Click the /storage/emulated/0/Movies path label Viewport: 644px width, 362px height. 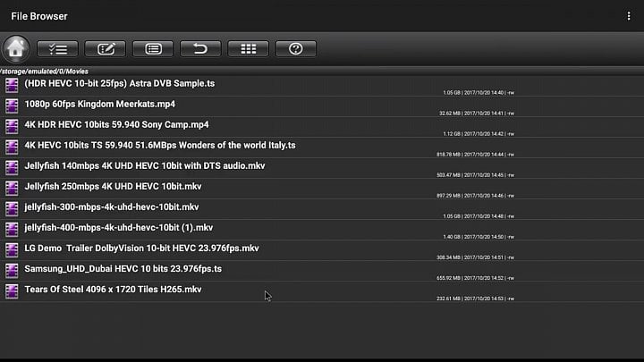[x=44, y=71]
